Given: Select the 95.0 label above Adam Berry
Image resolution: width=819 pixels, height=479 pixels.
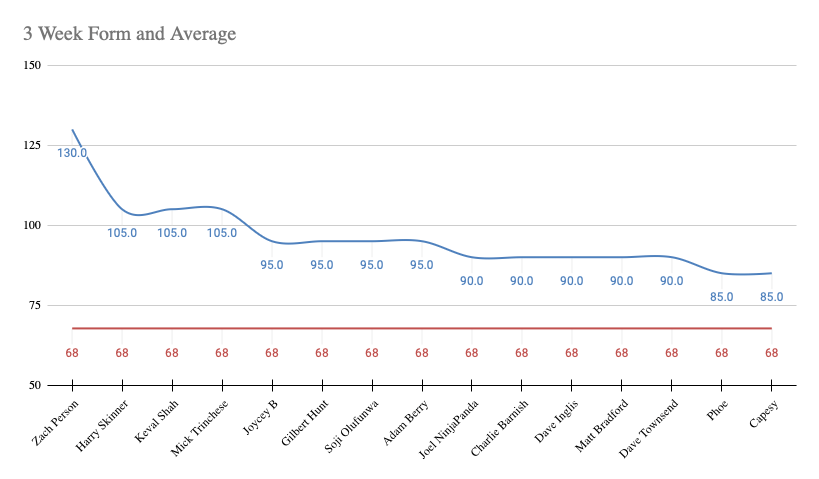Looking at the screenshot, I should pyautogui.click(x=422, y=265).
